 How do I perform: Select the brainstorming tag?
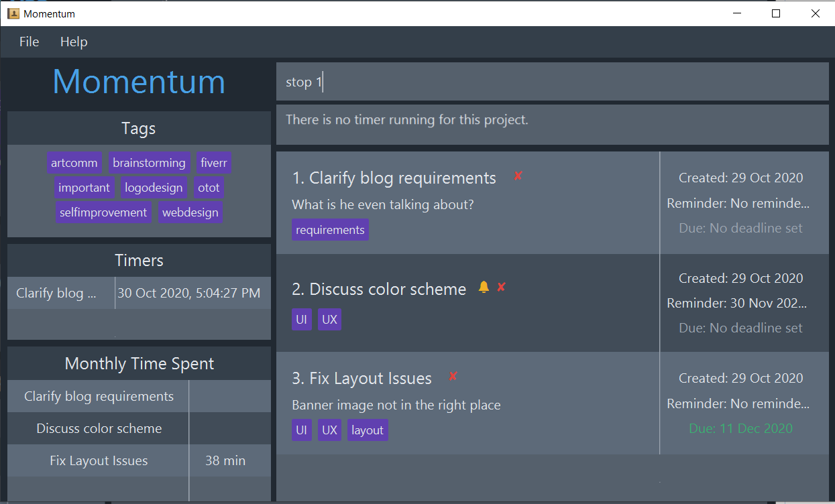[x=149, y=163]
